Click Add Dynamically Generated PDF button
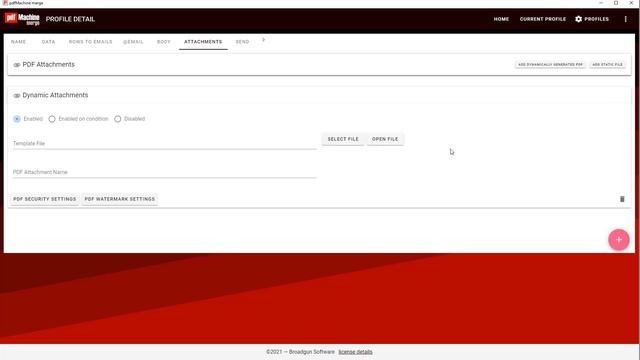The height and width of the screenshot is (360, 640). 550,64
